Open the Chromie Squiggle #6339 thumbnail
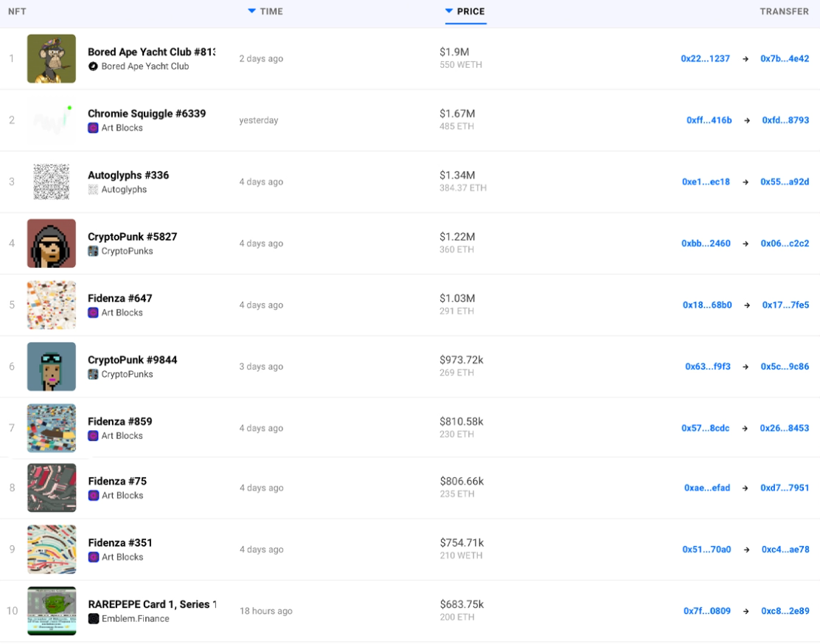The width and height of the screenshot is (820, 644). (x=52, y=120)
